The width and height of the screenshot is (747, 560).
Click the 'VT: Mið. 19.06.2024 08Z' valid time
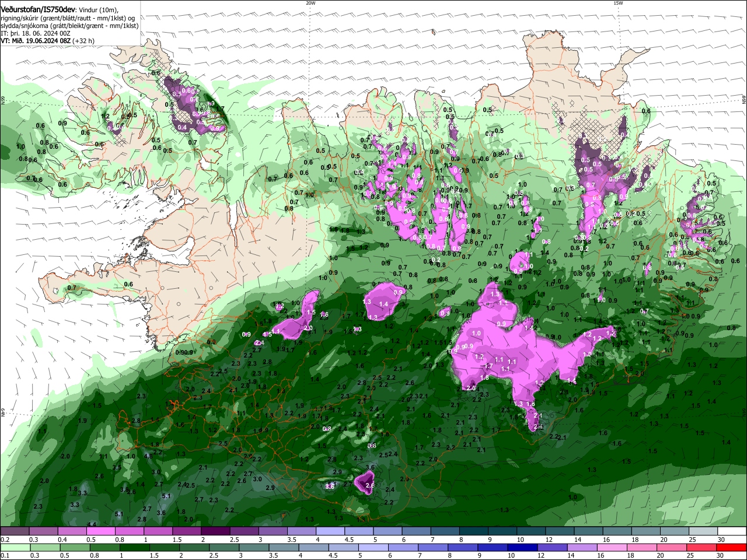(x=36, y=41)
